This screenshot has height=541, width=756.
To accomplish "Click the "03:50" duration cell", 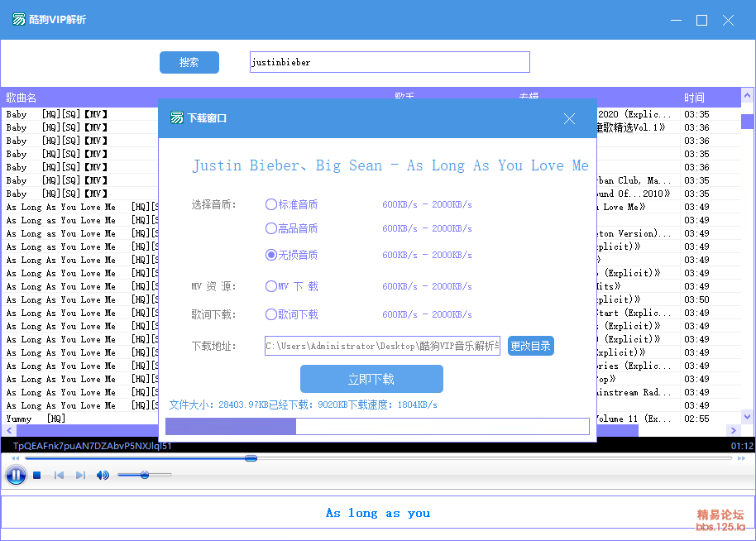I will click(x=696, y=299).
